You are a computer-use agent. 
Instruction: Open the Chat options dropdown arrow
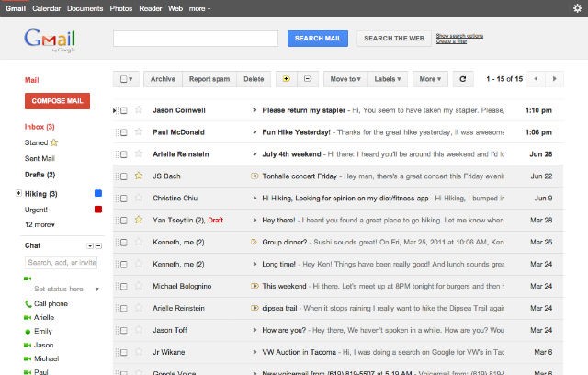(x=90, y=246)
